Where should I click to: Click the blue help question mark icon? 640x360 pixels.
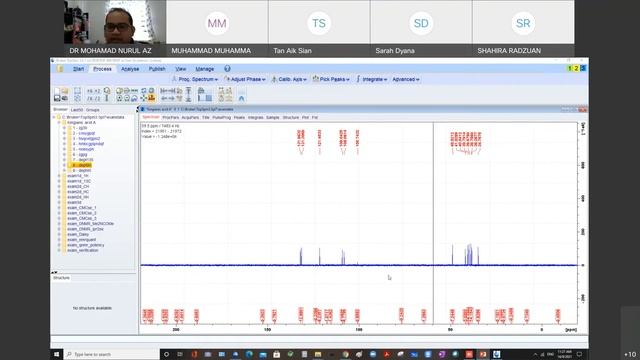227,69
